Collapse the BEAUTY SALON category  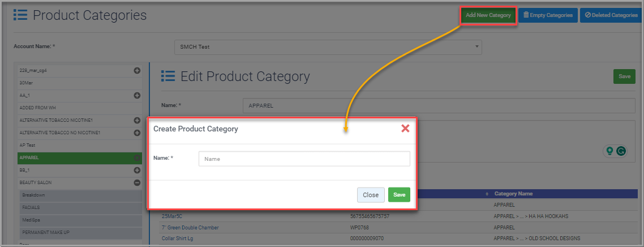click(x=137, y=182)
